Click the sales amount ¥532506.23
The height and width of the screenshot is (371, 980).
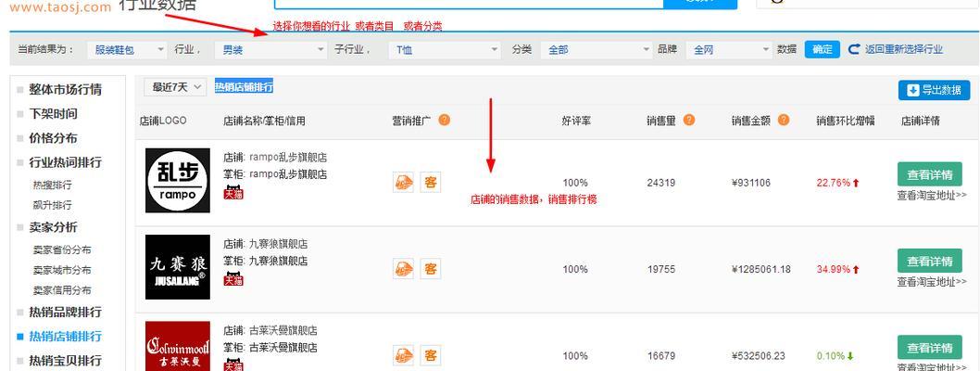click(x=758, y=356)
